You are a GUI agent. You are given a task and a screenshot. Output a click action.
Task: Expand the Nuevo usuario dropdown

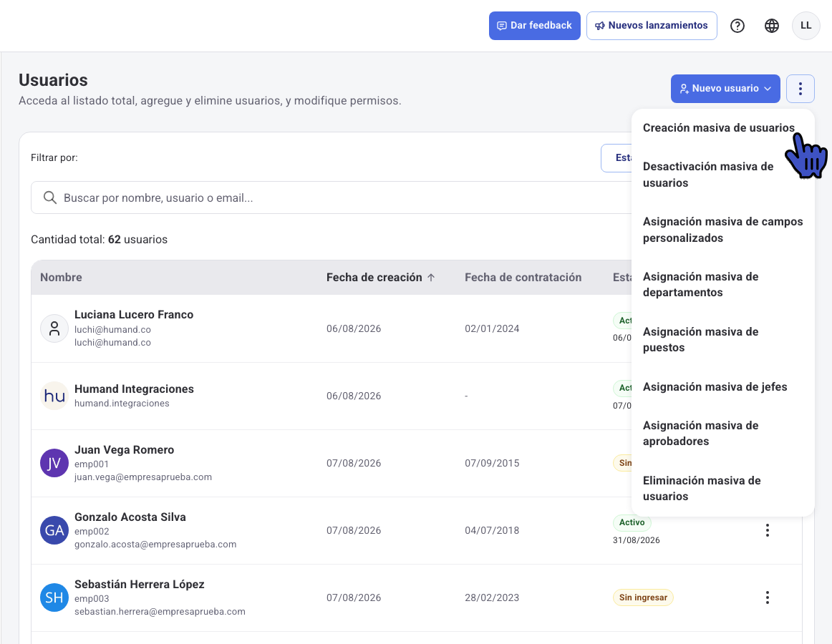tap(725, 89)
